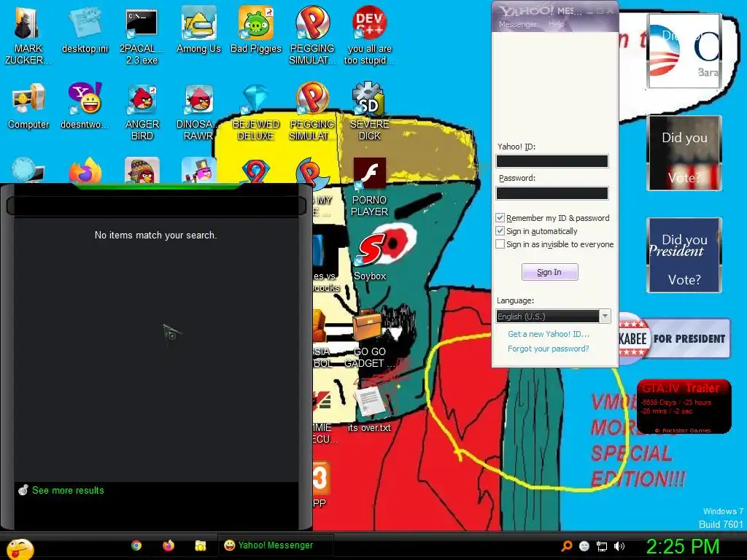
Task: Open the volume speaker tray icon
Action: click(619, 546)
